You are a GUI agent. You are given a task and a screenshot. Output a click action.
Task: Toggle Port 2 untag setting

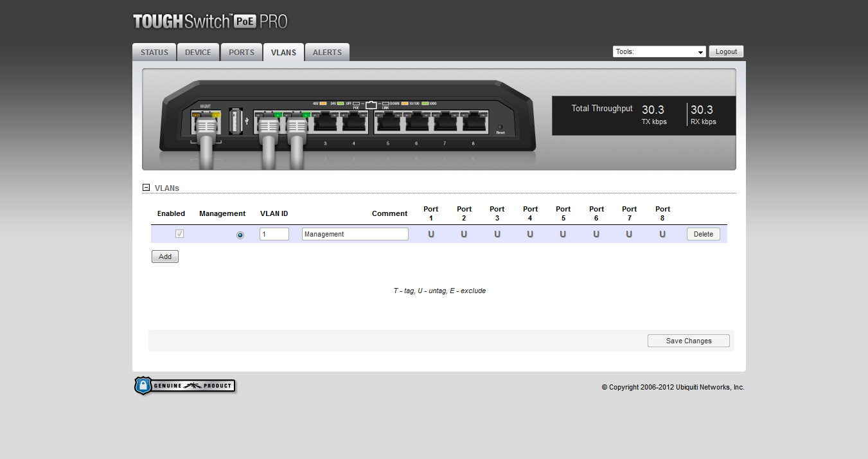tap(464, 234)
